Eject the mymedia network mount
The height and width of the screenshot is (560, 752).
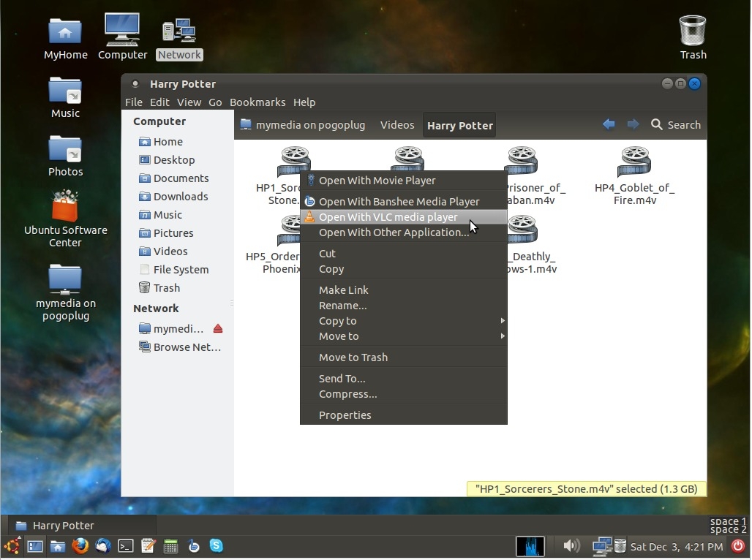pyautogui.click(x=218, y=328)
